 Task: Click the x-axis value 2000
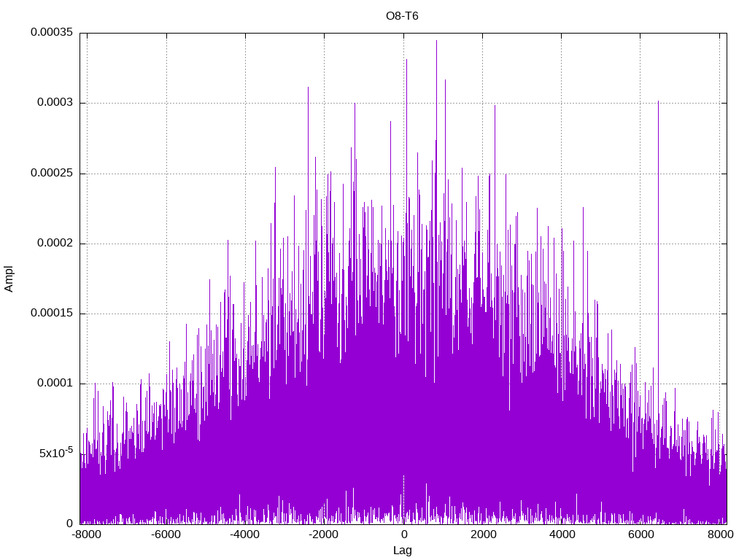tap(483, 534)
